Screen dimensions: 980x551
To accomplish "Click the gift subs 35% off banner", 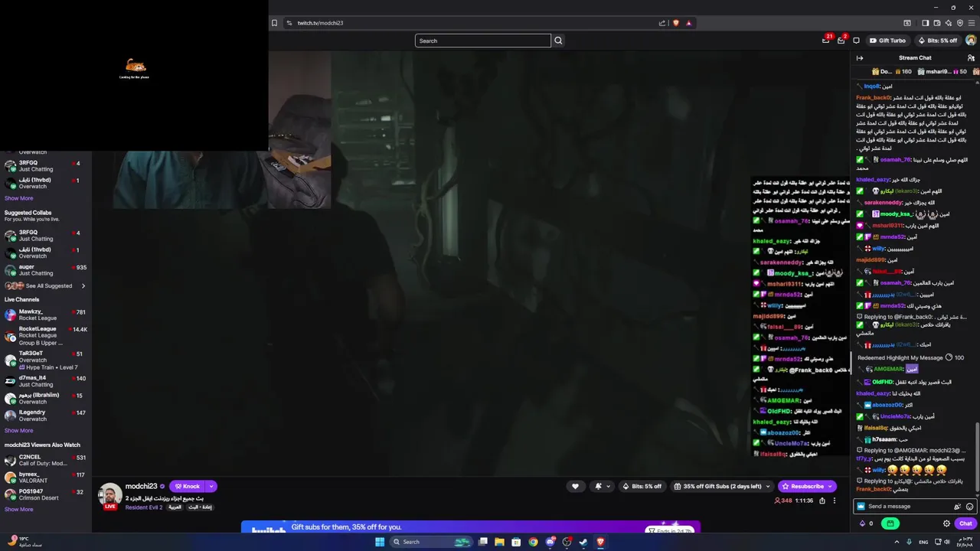I will click(470, 527).
